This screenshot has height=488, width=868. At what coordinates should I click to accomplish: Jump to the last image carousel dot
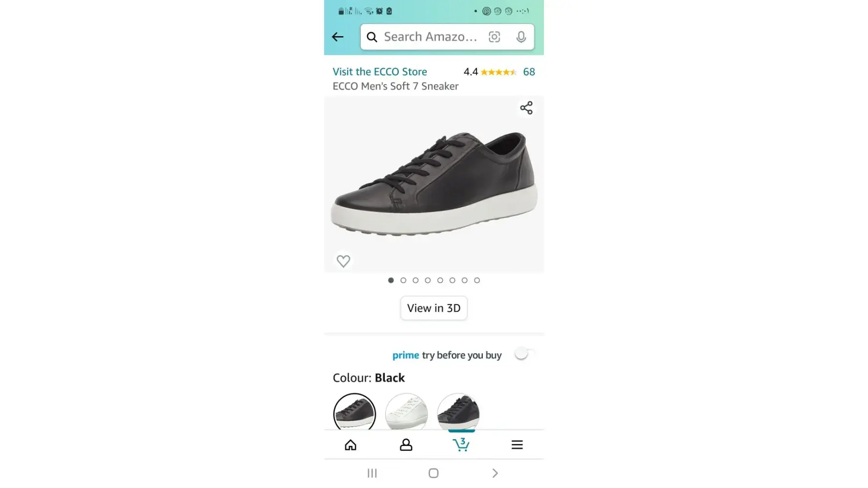(477, 280)
